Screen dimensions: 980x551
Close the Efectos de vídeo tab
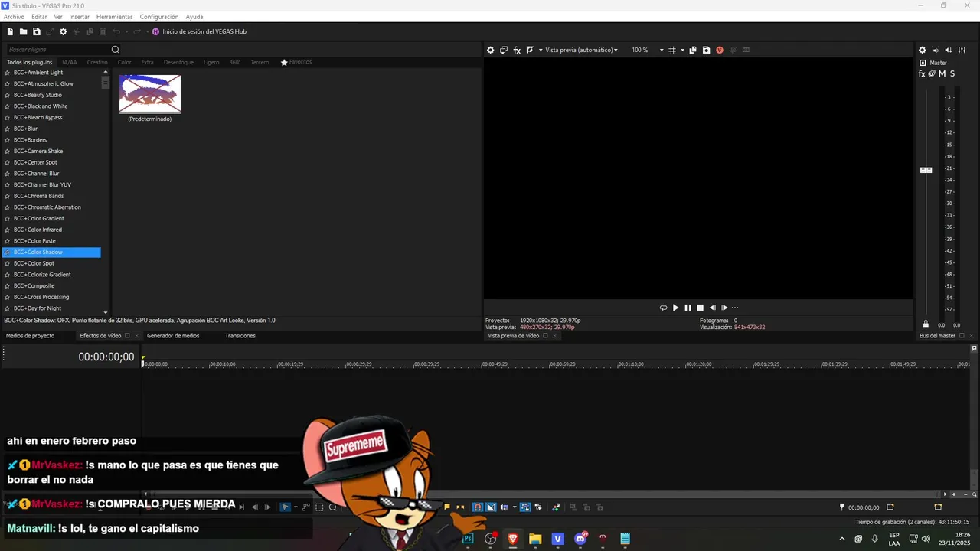pos(137,336)
